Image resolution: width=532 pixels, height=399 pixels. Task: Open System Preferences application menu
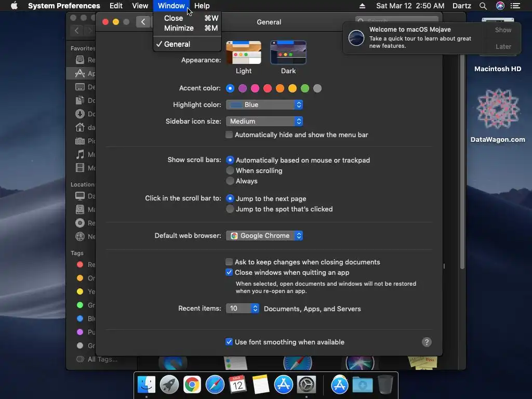(x=64, y=6)
